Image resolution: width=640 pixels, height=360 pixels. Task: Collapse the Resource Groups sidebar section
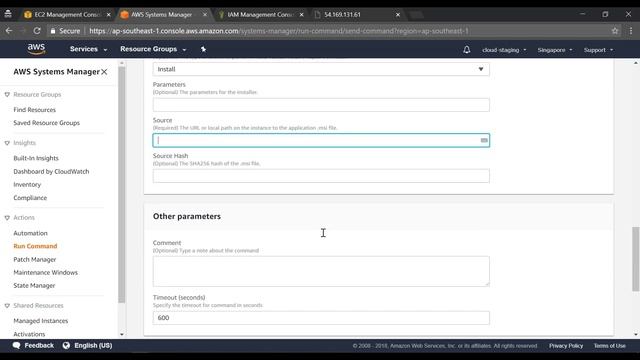[7, 95]
